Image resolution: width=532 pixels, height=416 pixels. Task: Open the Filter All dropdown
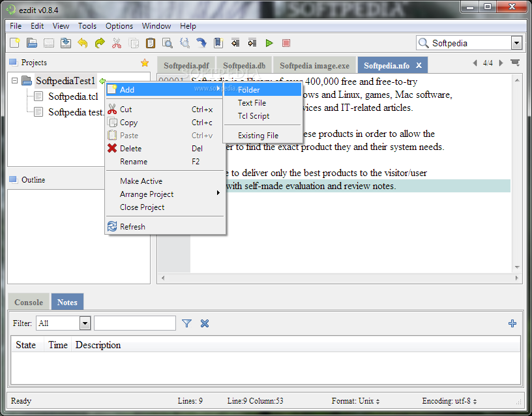(85, 323)
